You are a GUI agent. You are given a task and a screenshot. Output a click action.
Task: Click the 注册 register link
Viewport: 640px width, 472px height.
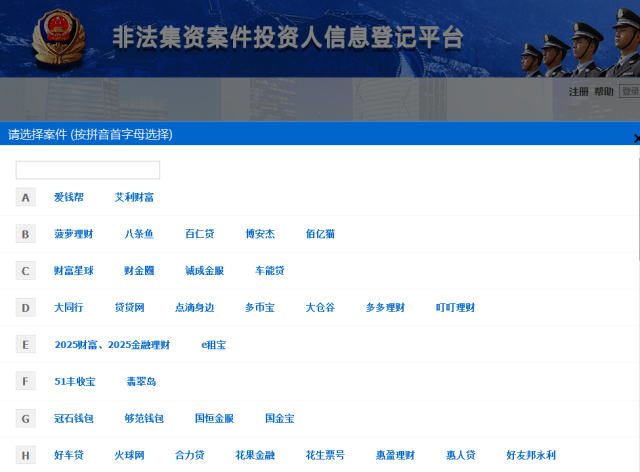pos(579,91)
